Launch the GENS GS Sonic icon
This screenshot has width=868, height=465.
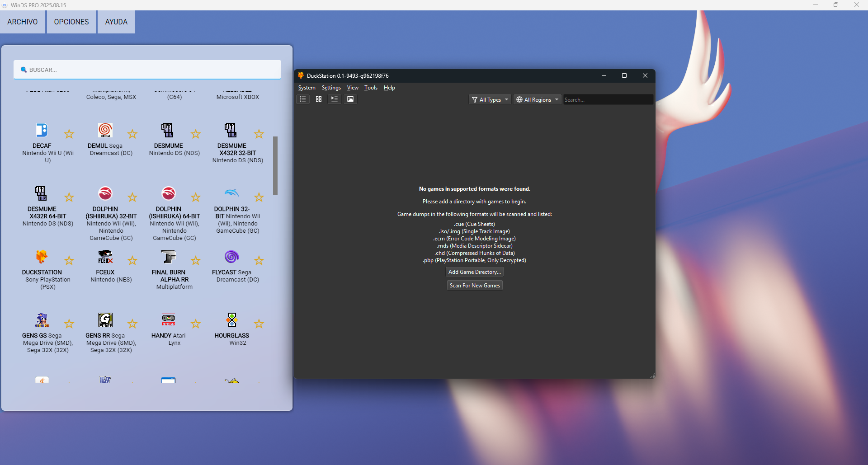point(42,320)
